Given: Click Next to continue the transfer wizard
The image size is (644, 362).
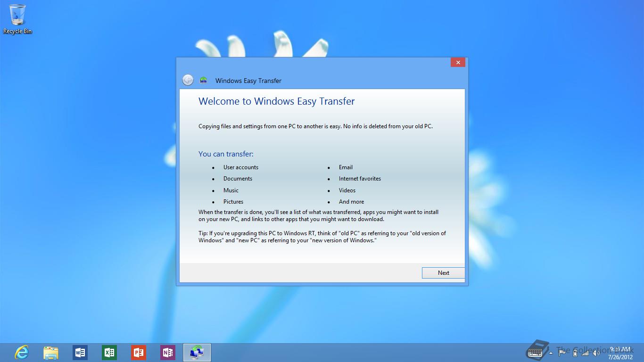Looking at the screenshot, I should (x=443, y=273).
